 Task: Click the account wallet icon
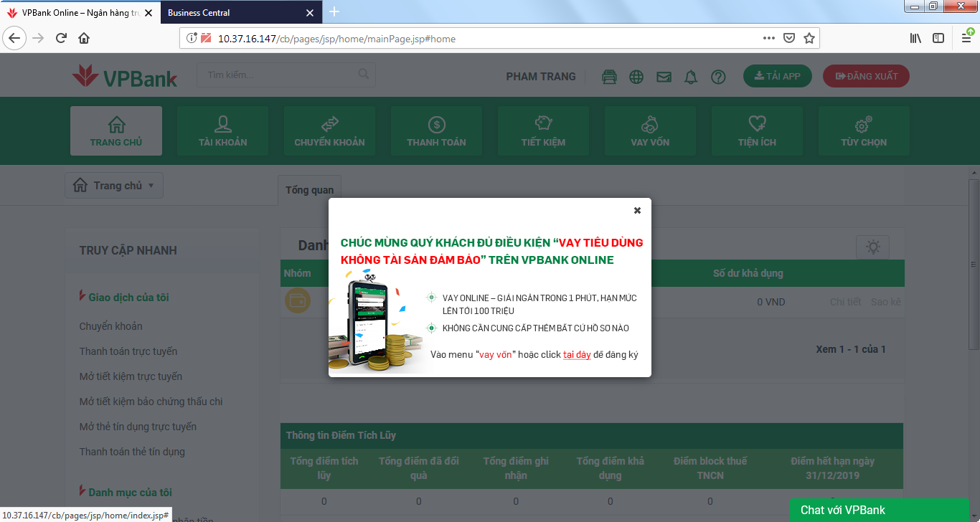click(x=298, y=301)
